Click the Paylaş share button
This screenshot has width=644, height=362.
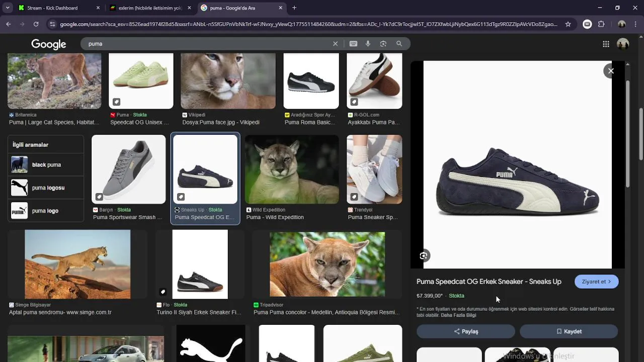pyautogui.click(x=466, y=331)
